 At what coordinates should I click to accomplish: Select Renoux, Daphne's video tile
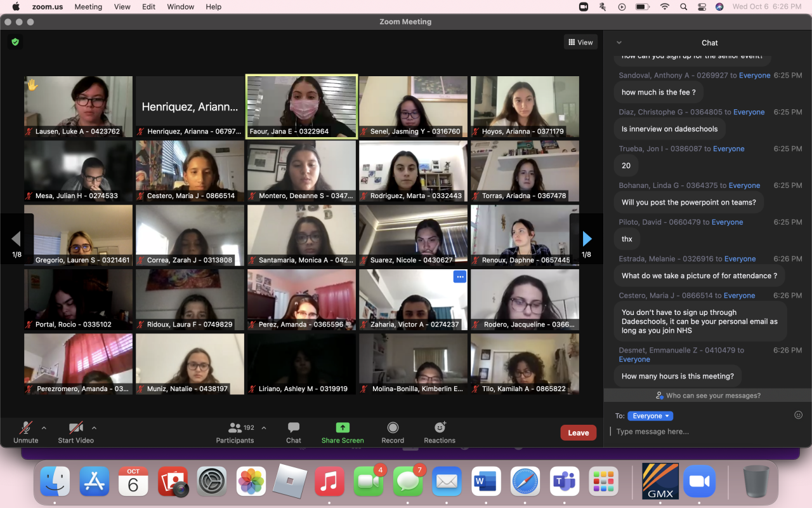click(525, 235)
